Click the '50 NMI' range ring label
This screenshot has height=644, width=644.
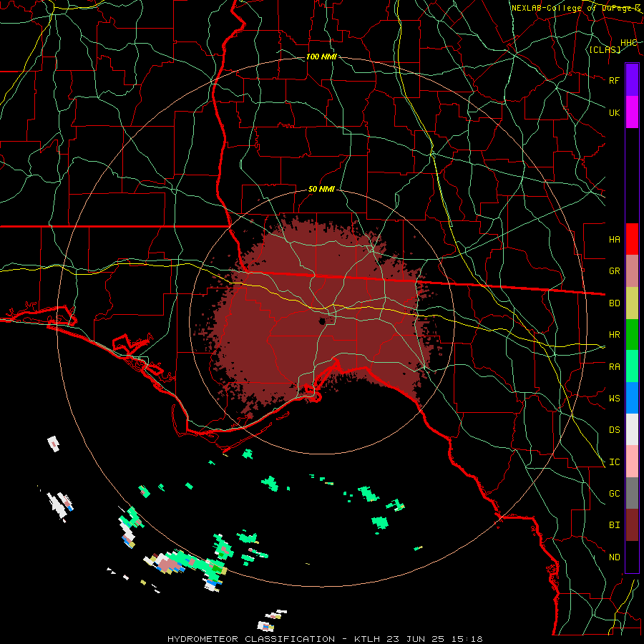(321, 190)
